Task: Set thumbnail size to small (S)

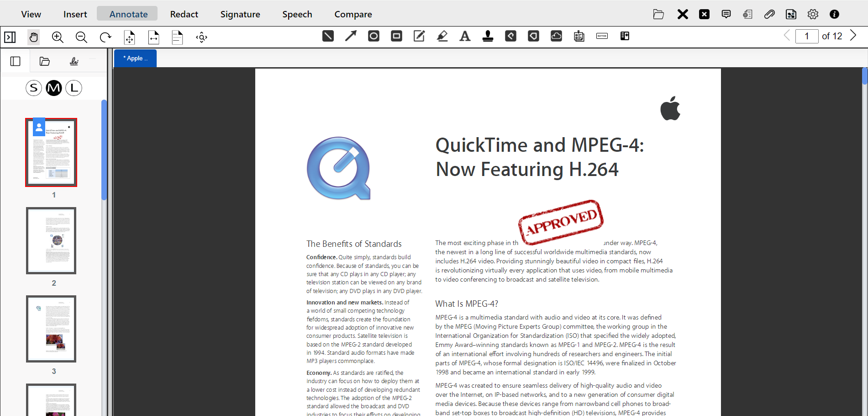Action: point(34,88)
